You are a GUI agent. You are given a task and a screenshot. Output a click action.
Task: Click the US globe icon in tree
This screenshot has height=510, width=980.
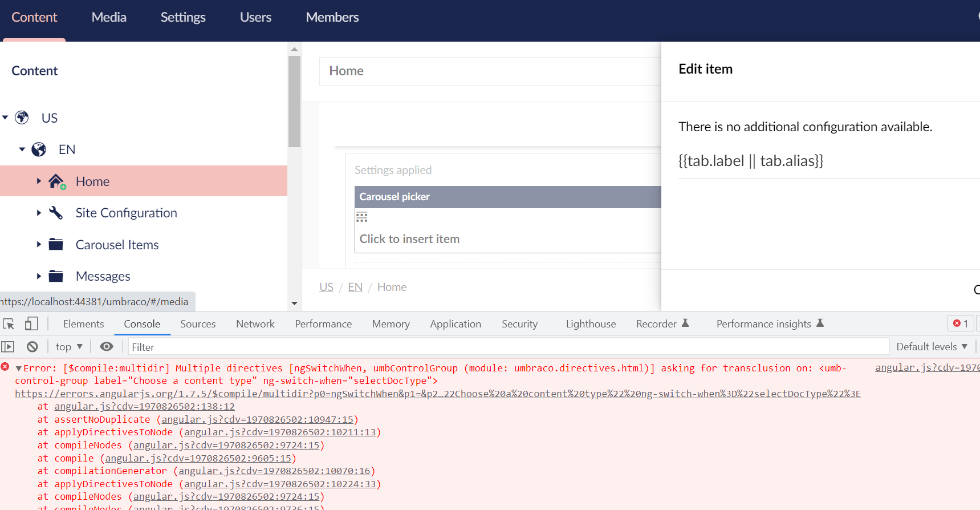pos(22,118)
